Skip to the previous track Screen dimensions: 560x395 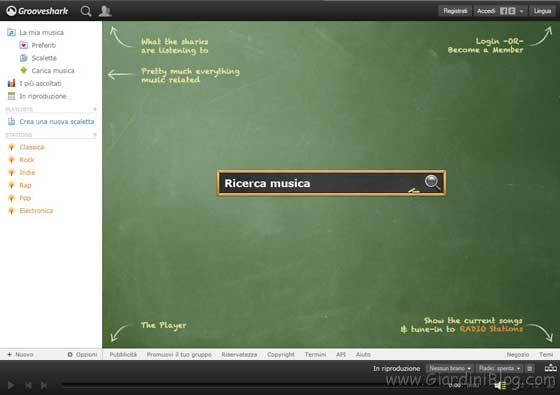click(28, 385)
